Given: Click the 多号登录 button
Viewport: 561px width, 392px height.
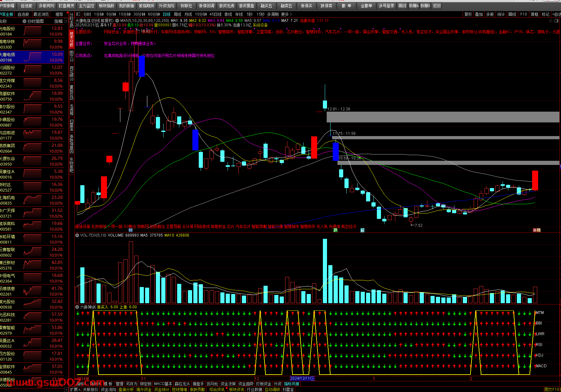Looking at the screenshot, I should (386, 6).
